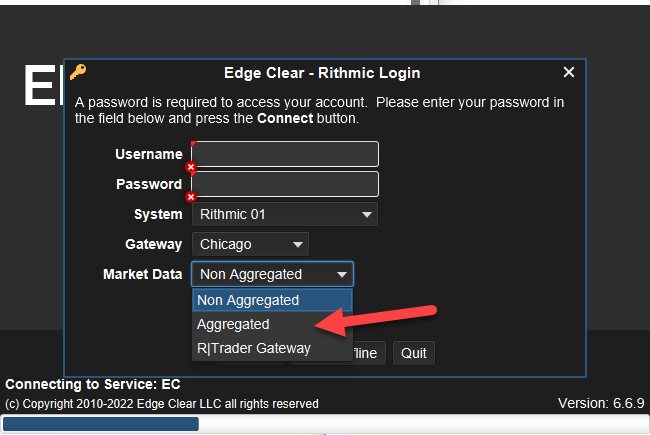Image resolution: width=650 pixels, height=435 pixels.
Task: Close the Rithmic Login dialog
Action: tap(569, 72)
